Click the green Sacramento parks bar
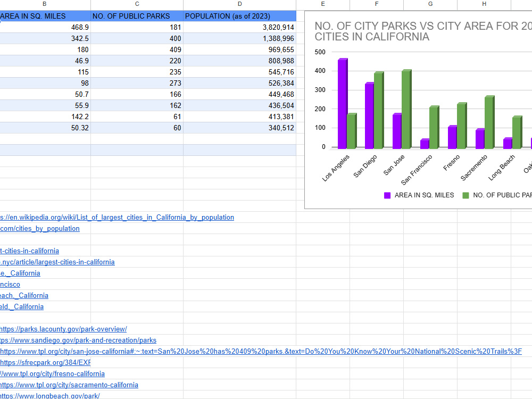The width and height of the screenshot is (532, 399). [x=489, y=122]
